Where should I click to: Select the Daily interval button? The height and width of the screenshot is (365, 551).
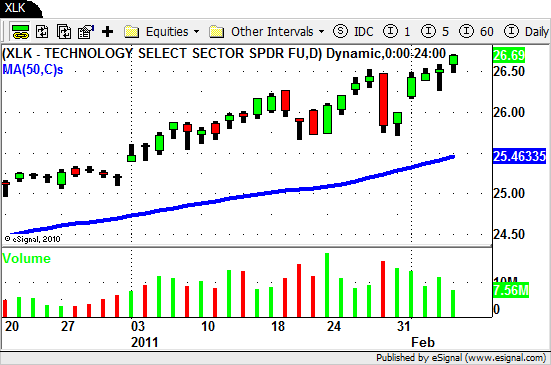[526, 32]
